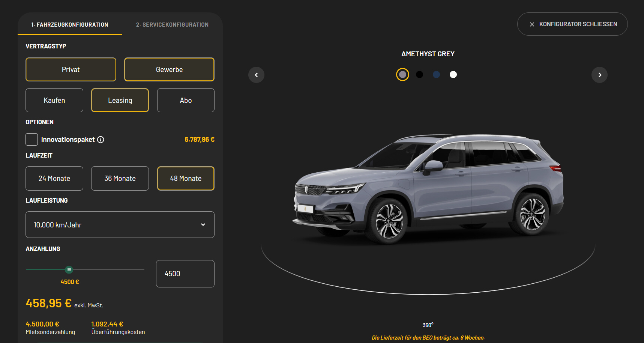This screenshot has height=343, width=644.
Task: Select the white color swatch
Action: click(453, 75)
